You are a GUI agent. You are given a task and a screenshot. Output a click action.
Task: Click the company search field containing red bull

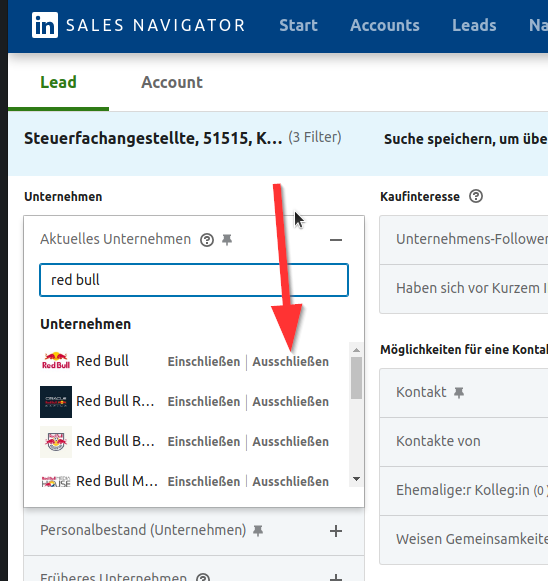194,280
